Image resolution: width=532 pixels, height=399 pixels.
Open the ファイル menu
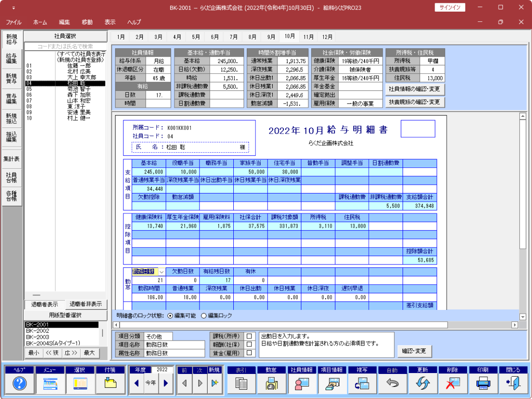(13, 22)
